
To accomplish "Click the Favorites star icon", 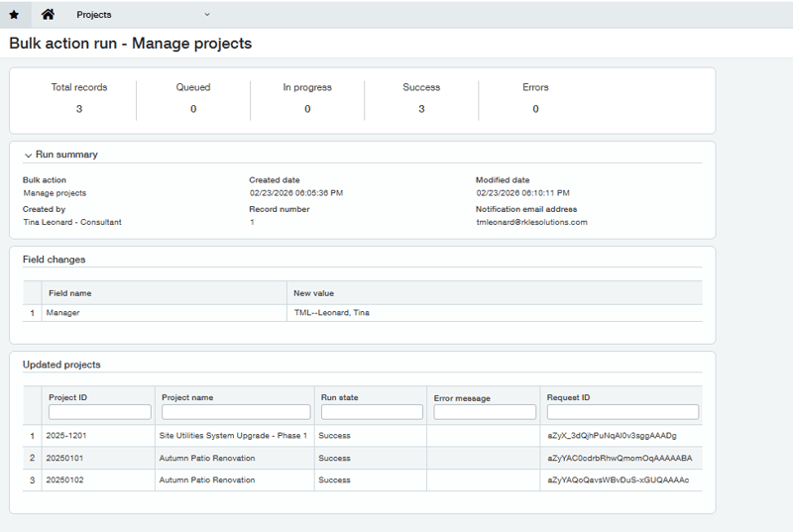I will click(14, 15).
